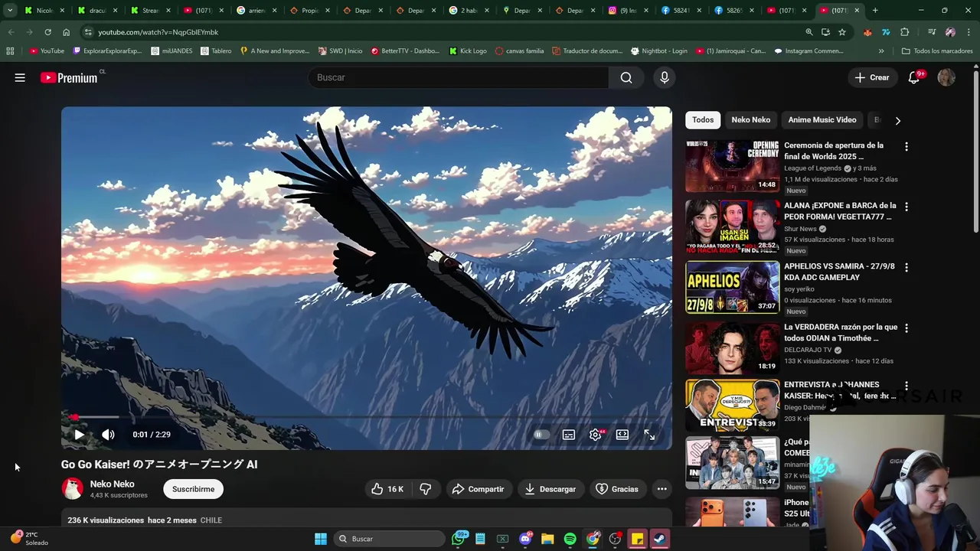Open Spotify from the taskbar
This screenshot has height=551, width=980.
(x=570, y=539)
